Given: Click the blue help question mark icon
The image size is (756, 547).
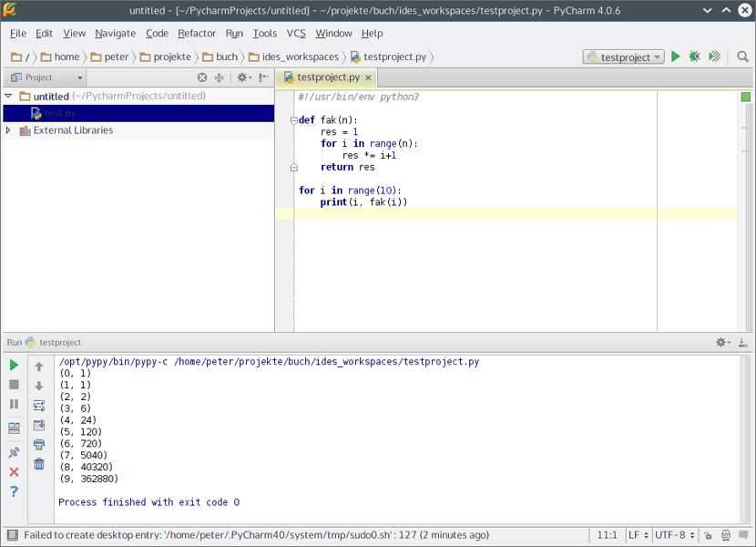Looking at the screenshot, I should coord(14,492).
